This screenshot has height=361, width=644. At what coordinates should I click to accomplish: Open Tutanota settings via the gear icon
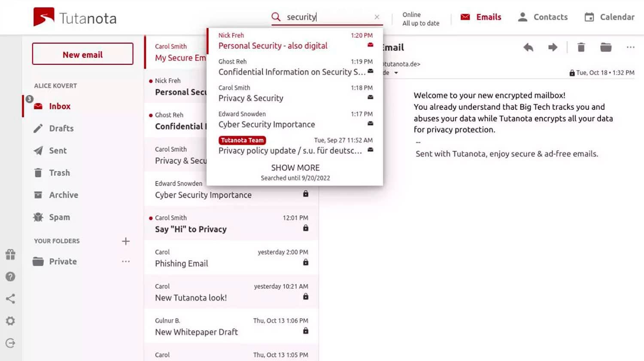[10, 320]
